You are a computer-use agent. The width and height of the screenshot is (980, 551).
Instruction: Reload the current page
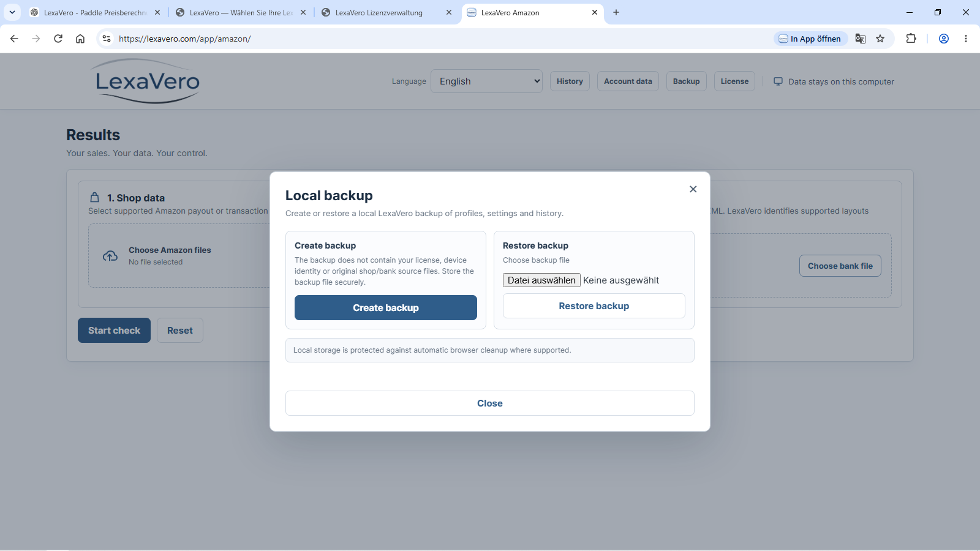pos(58,39)
